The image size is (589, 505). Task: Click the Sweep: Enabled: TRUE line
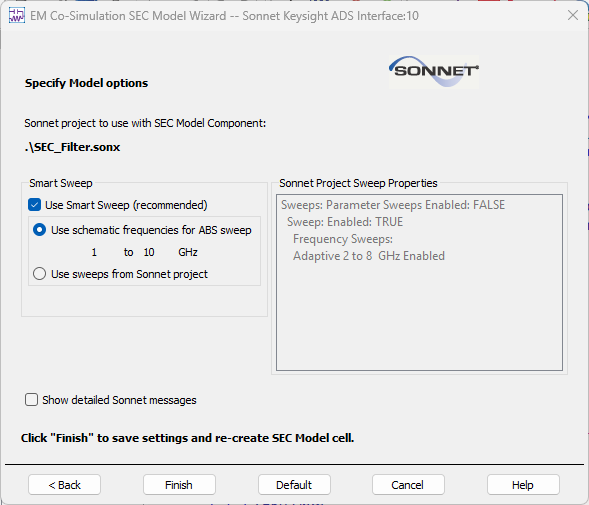coord(345,222)
